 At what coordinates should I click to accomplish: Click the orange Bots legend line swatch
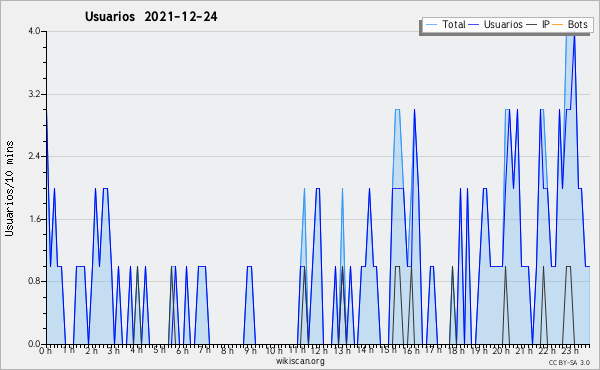coord(558,25)
